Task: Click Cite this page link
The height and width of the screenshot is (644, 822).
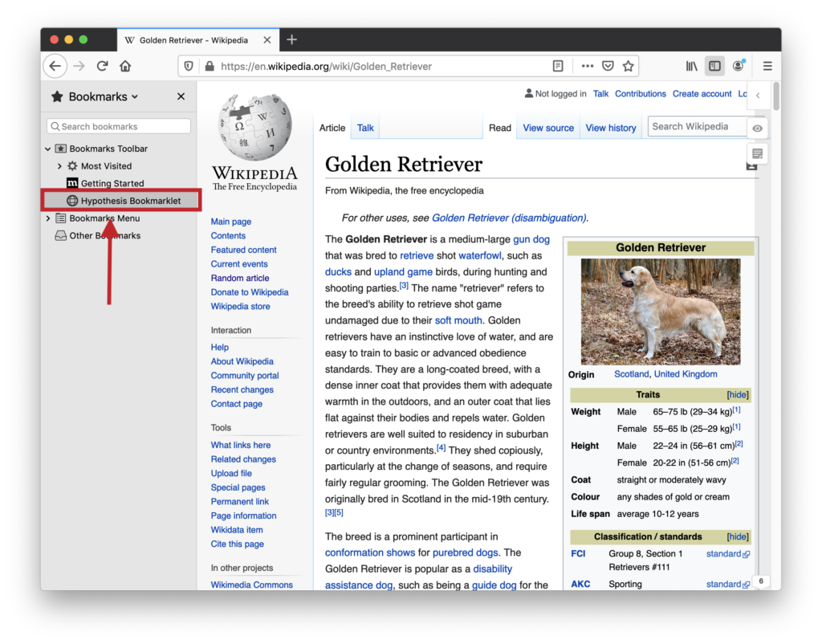Action: point(238,544)
